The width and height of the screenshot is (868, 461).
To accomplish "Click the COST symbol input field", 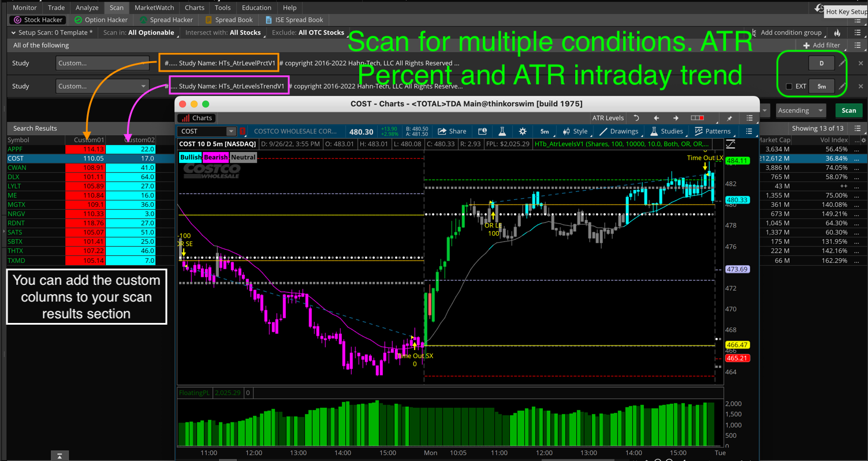I will 202,132.
